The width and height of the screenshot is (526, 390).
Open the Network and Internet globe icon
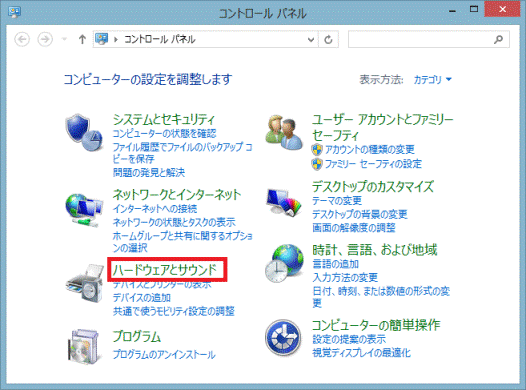[x=84, y=210]
